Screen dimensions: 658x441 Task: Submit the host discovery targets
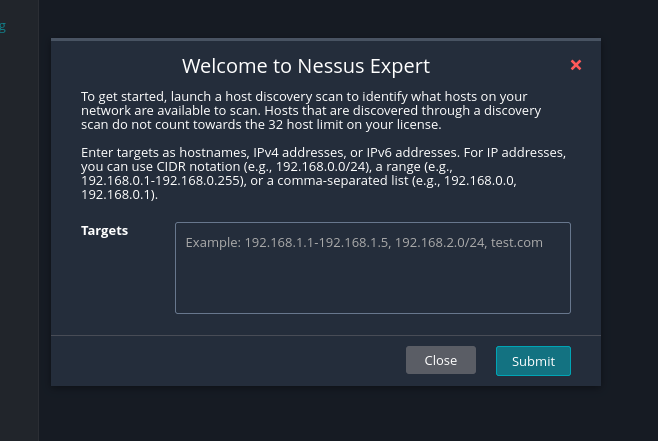pyautogui.click(x=533, y=361)
